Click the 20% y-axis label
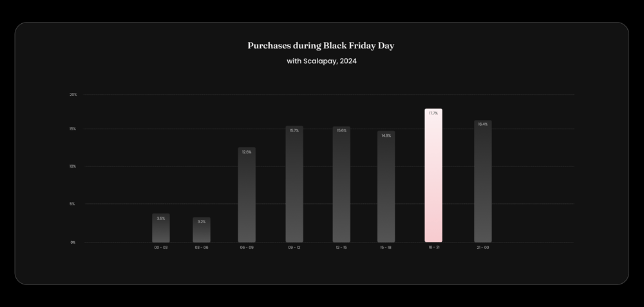Viewport: 644px width, 307px height. [x=73, y=95]
